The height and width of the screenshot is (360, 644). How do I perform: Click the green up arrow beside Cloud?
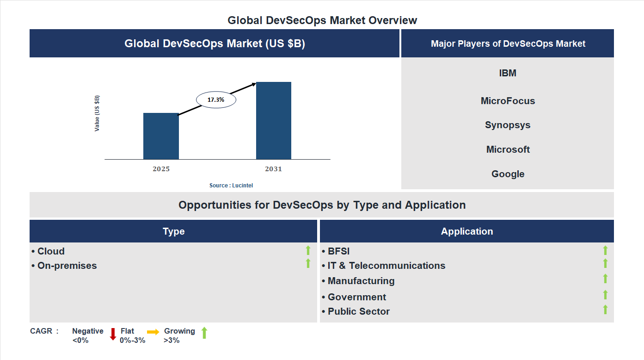[x=308, y=250]
